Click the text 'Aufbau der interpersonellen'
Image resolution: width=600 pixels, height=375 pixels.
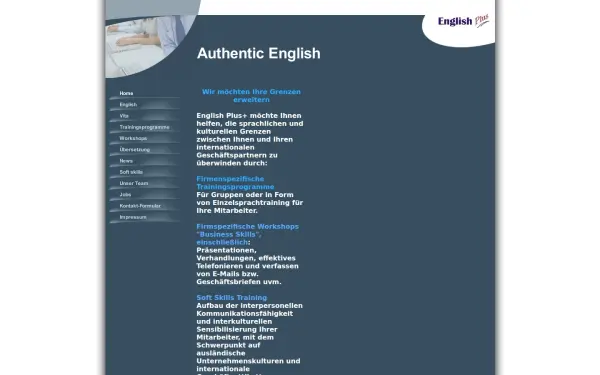pos(249,306)
